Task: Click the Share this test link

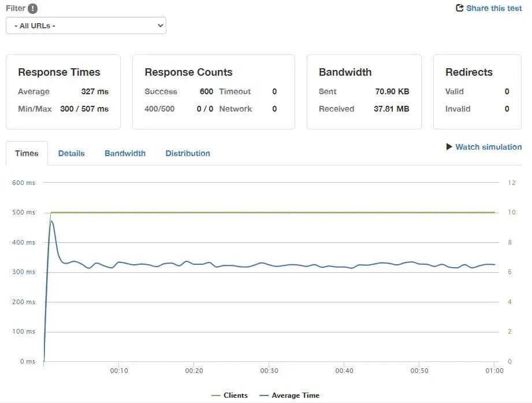Action: tap(494, 8)
